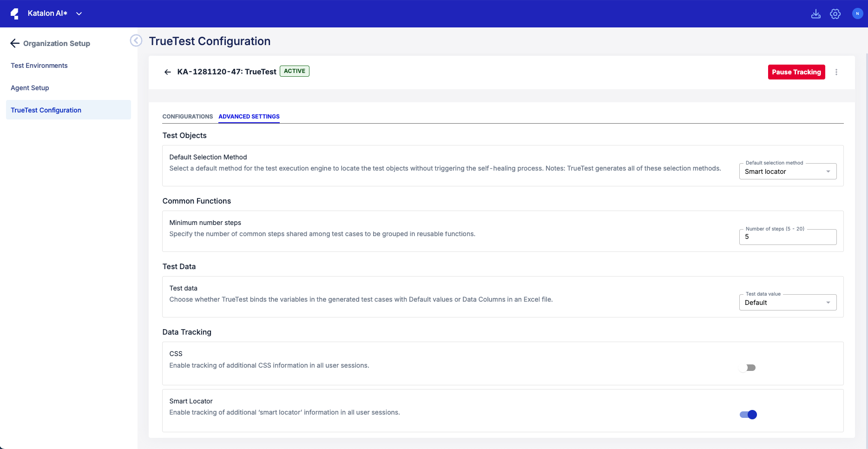Screen dimensions: 868x449
Task: Click back arrow beside KA-1281120-47
Action: 168,72
